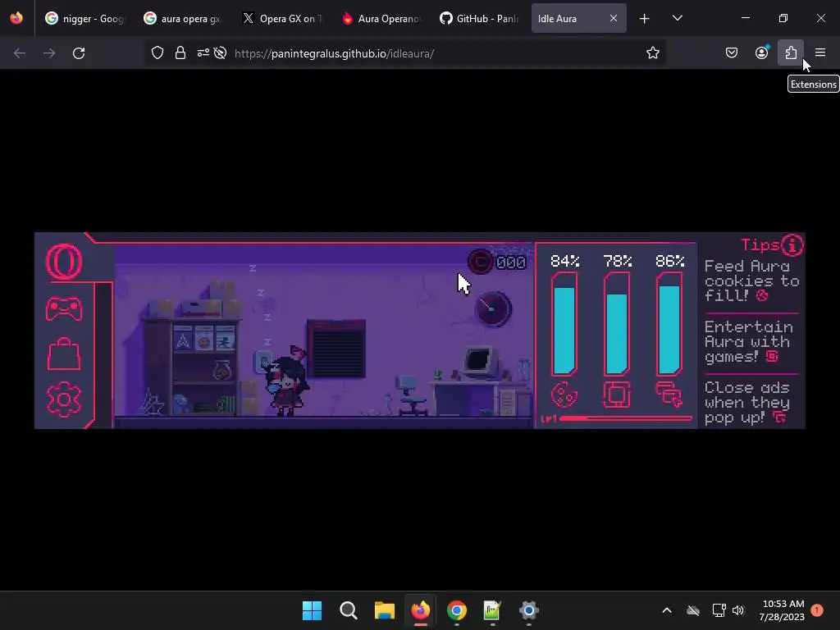840x630 pixels.
Task: Click the 'Feed Aura cookies to fill!' tip
Action: [x=751, y=281]
